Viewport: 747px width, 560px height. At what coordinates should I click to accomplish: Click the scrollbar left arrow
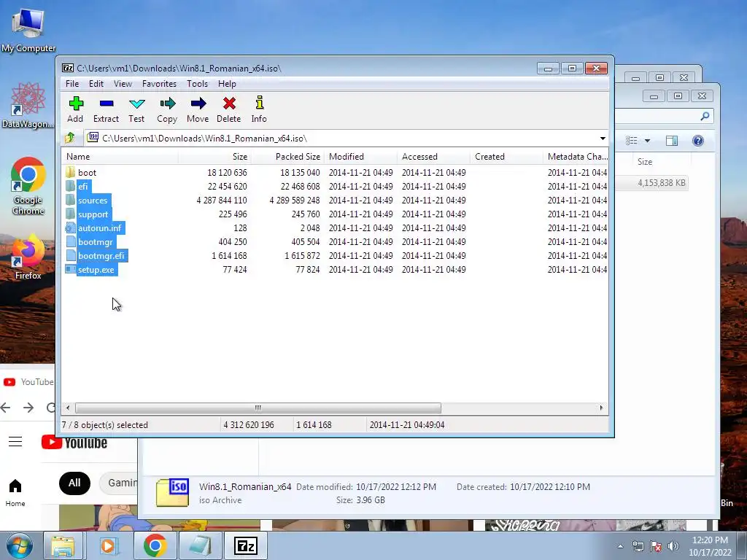click(x=68, y=408)
